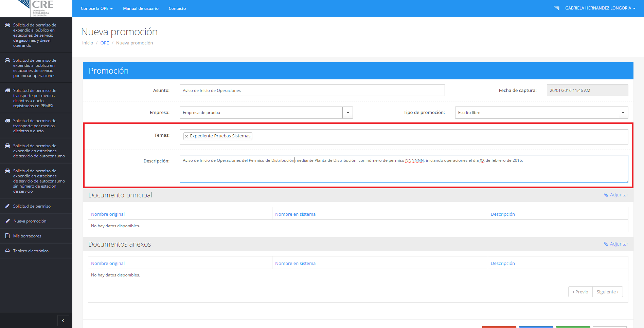Open sidebar item estaciones de servicio por iniciar operaciones

click(x=36, y=68)
